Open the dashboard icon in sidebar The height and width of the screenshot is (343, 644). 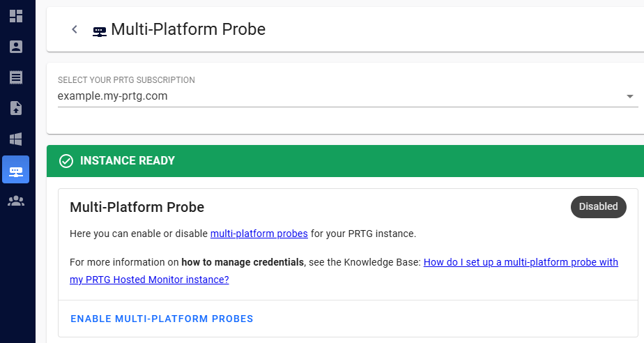pyautogui.click(x=15, y=16)
